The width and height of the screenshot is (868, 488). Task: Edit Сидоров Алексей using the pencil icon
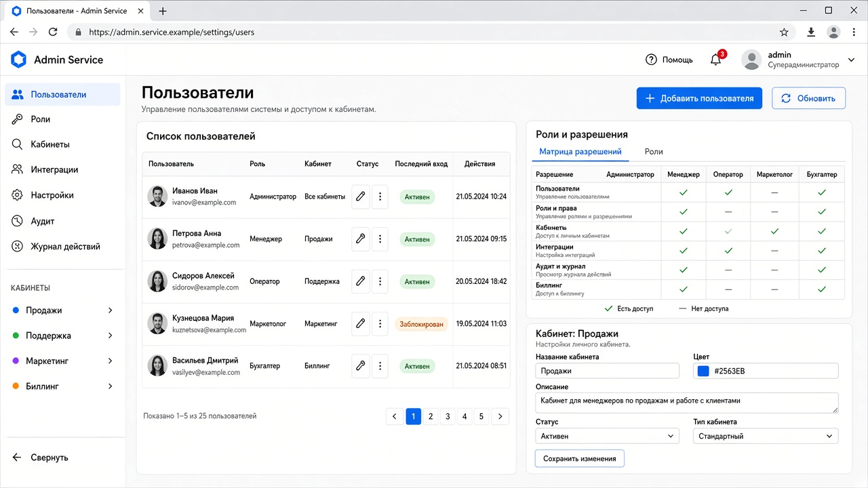[x=361, y=281]
